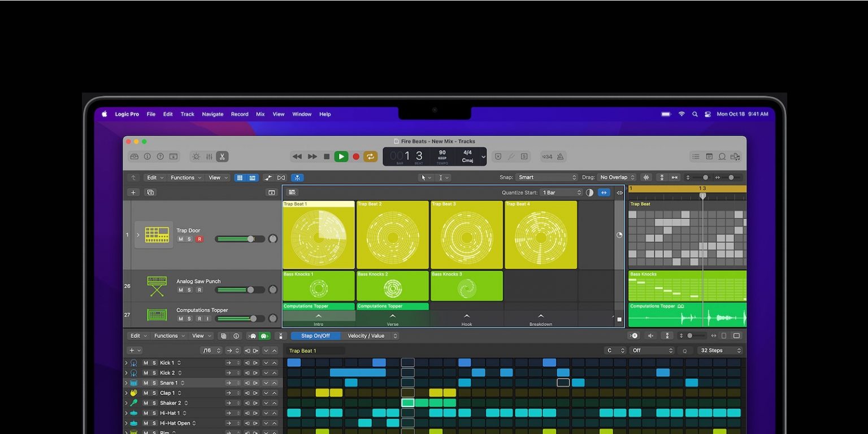Open the Quantize Start 1 Bar dropdown
This screenshot has width=868, height=434.
coord(561,193)
